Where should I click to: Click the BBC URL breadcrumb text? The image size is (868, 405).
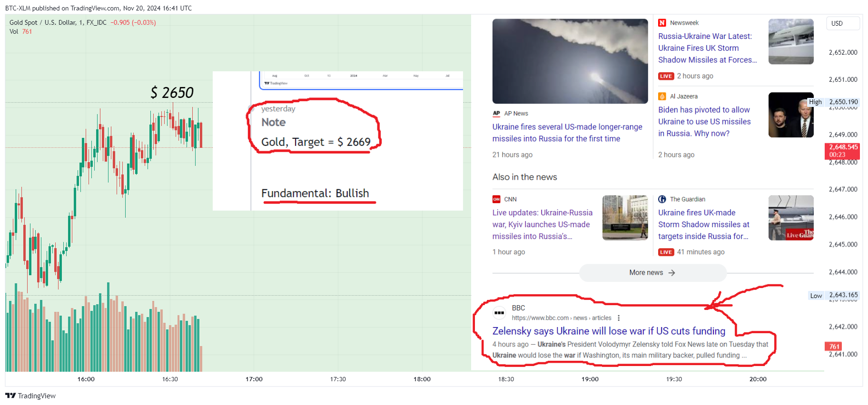tap(562, 318)
